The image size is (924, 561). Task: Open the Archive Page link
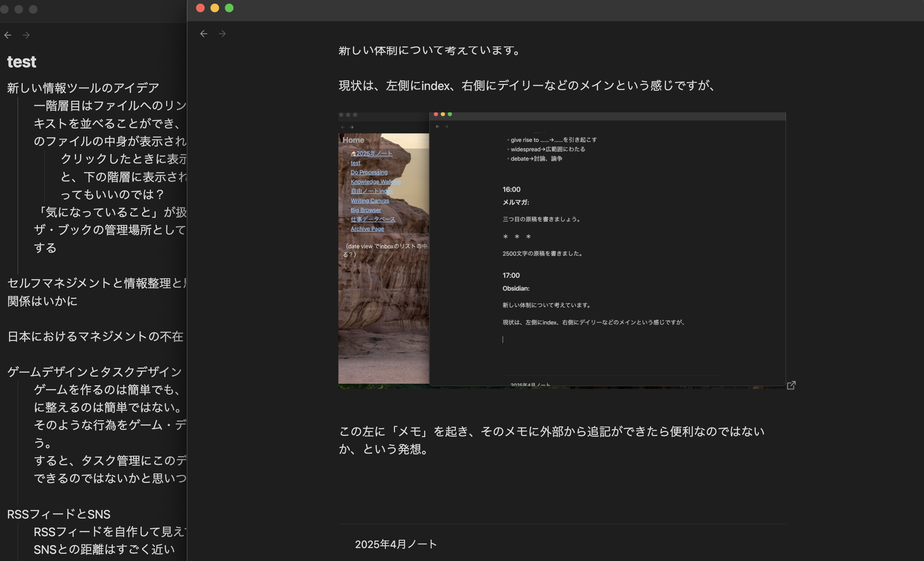367,229
